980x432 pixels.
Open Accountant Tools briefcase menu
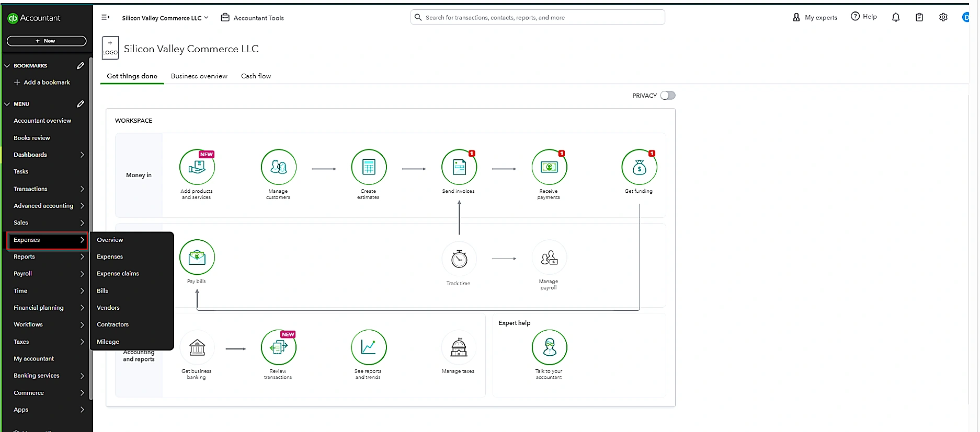pyautogui.click(x=253, y=18)
